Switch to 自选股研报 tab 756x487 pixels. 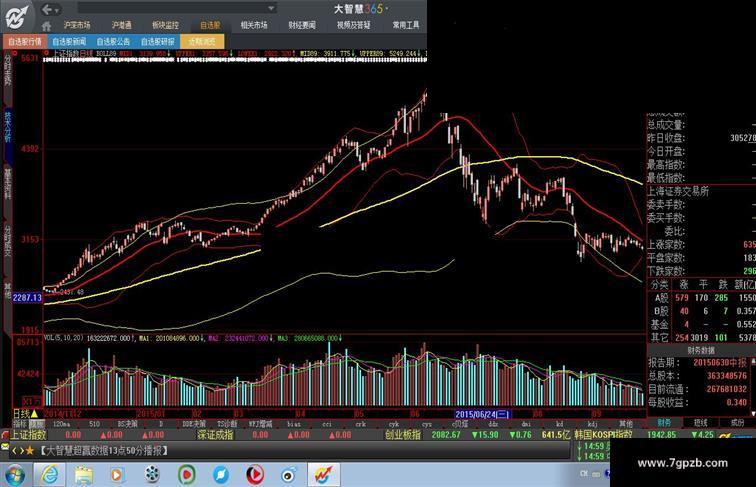pos(158,41)
